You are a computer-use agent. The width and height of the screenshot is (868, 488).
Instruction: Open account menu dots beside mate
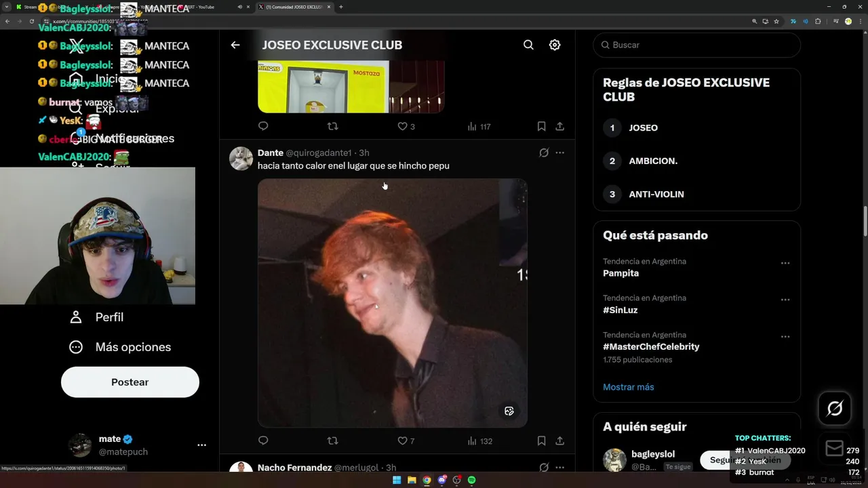tap(201, 445)
